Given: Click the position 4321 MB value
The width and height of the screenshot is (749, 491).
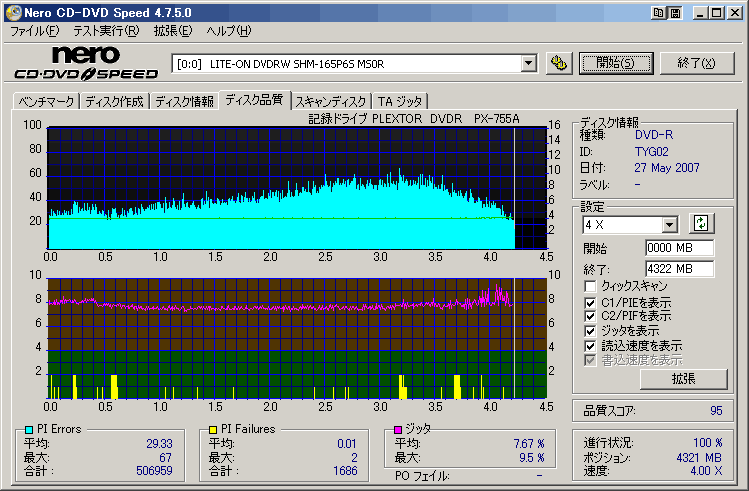Looking at the screenshot, I should 699,458.
